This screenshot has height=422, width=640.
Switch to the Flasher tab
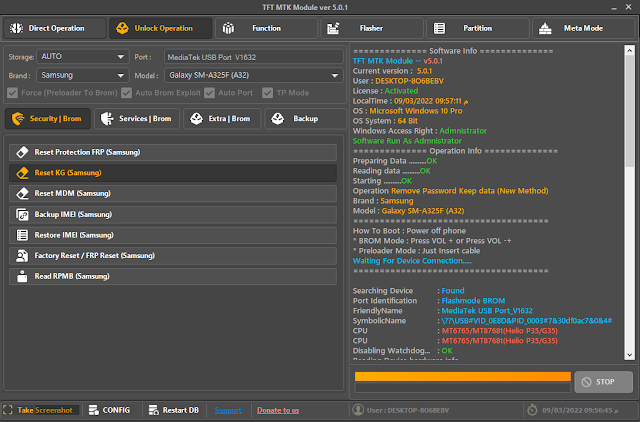[x=370, y=28]
